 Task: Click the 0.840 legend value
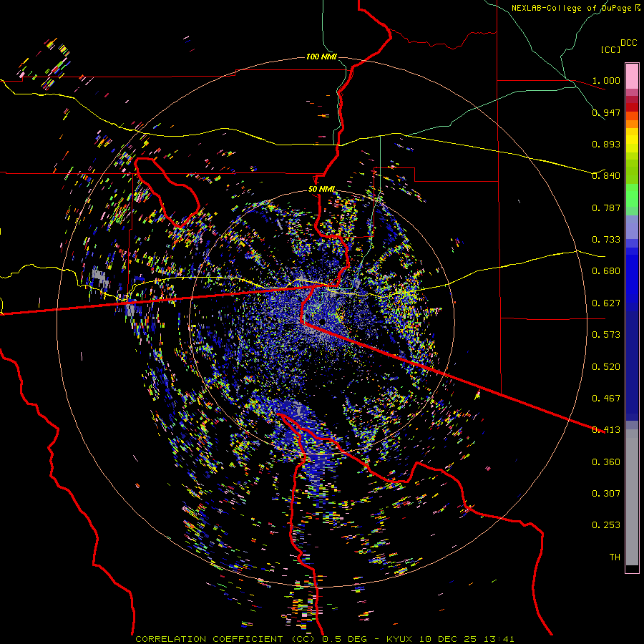pos(606,176)
